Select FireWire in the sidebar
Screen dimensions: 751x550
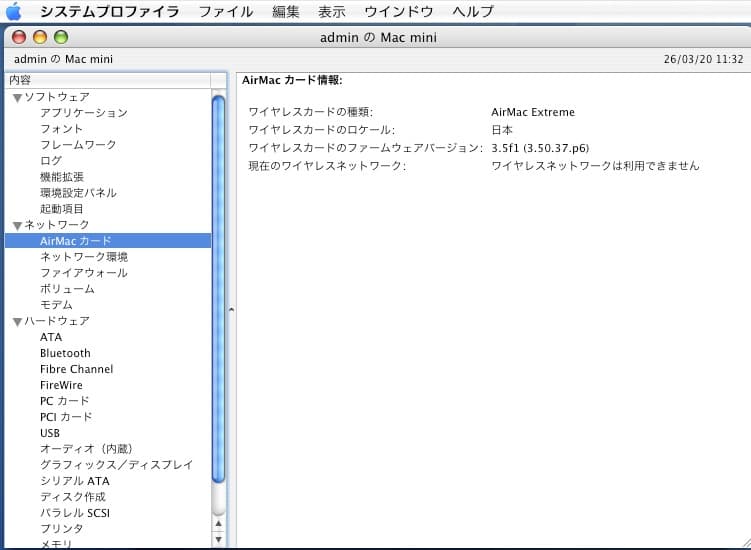click(x=61, y=385)
